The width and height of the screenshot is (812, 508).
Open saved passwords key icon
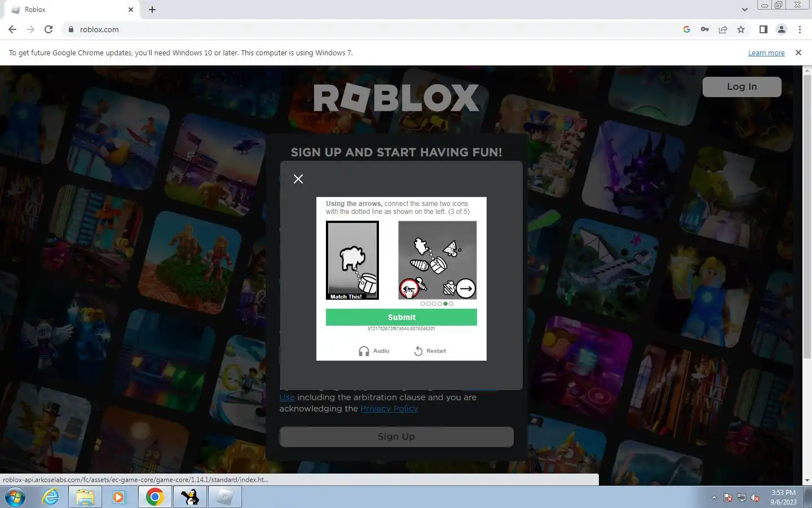(x=705, y=29)
